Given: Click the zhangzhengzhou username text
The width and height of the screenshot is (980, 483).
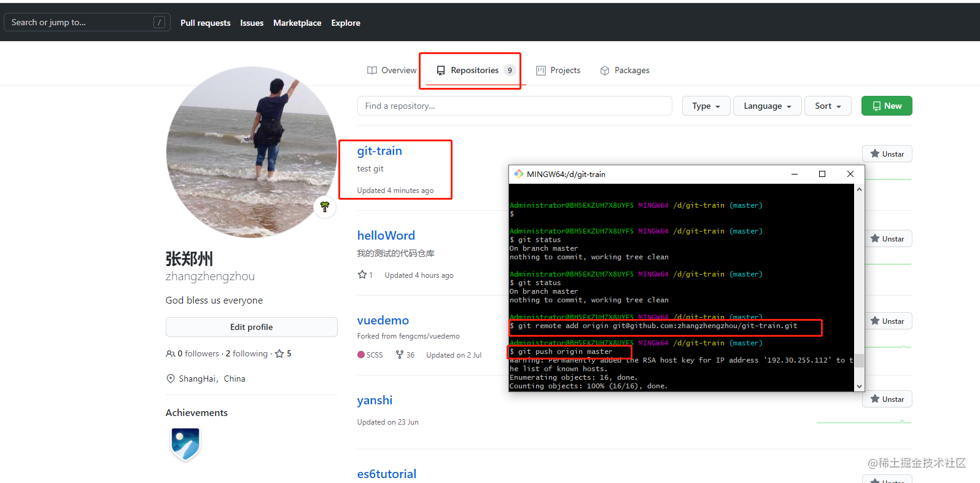Looking at the screenshot, I should 210,277.
